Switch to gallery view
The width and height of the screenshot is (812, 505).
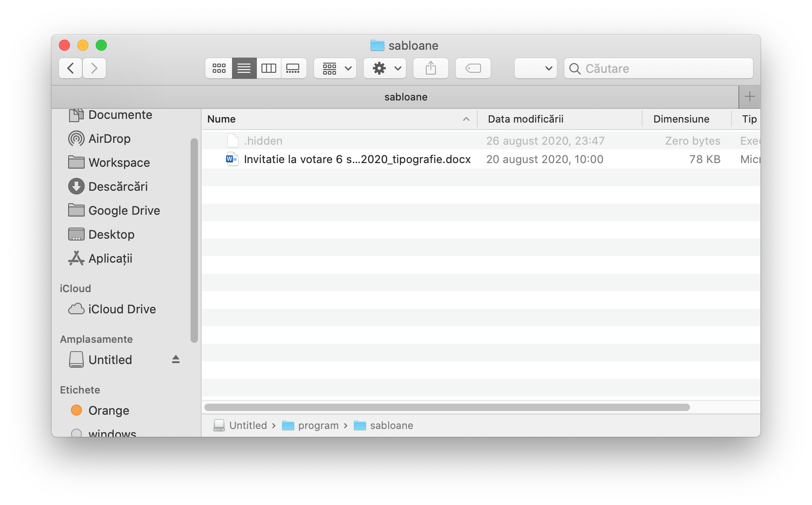pos(293,69)
